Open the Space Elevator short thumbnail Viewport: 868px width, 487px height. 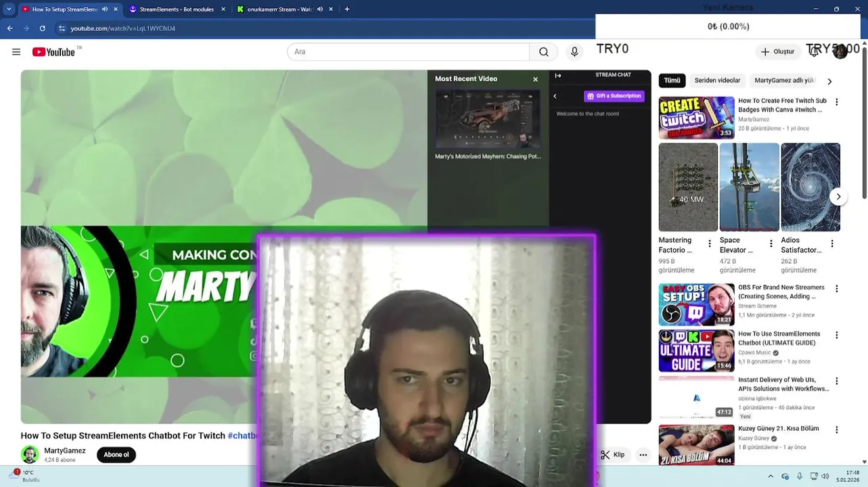[750, 187]
